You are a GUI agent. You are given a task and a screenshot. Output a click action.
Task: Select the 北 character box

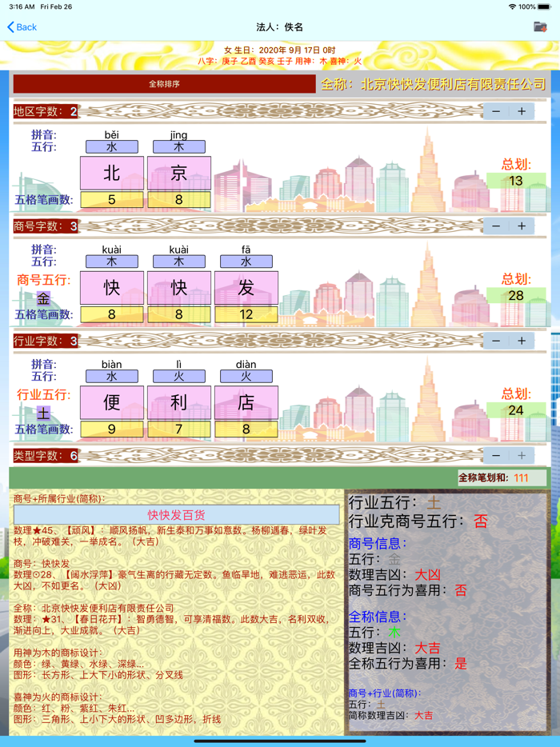(112, 173)
